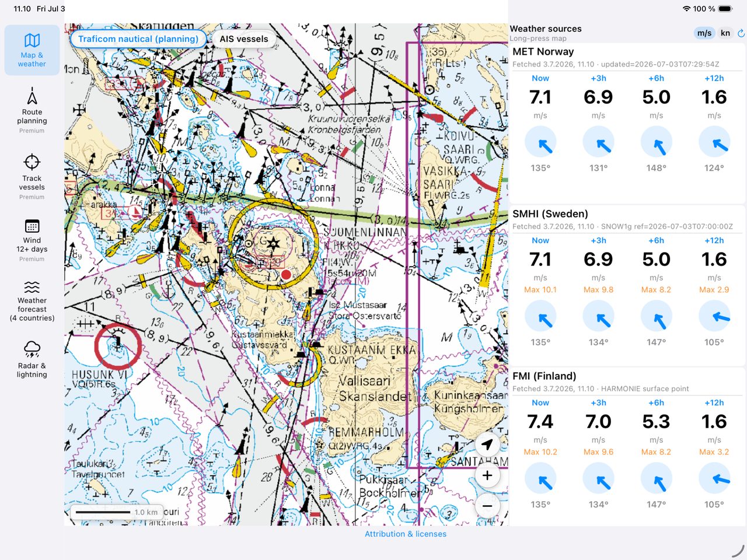Tap Vallisaari island label on chart
This screenshot has width=747, height=560.
pos(366,381)
